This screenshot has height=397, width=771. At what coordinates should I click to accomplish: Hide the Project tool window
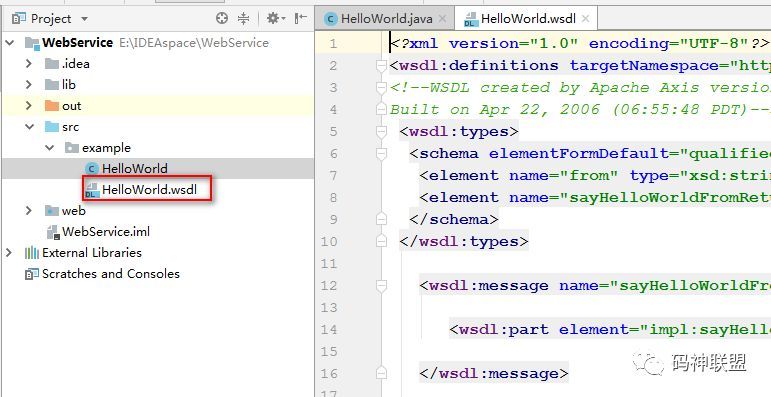pyautogui.click(x=300, y=19)
